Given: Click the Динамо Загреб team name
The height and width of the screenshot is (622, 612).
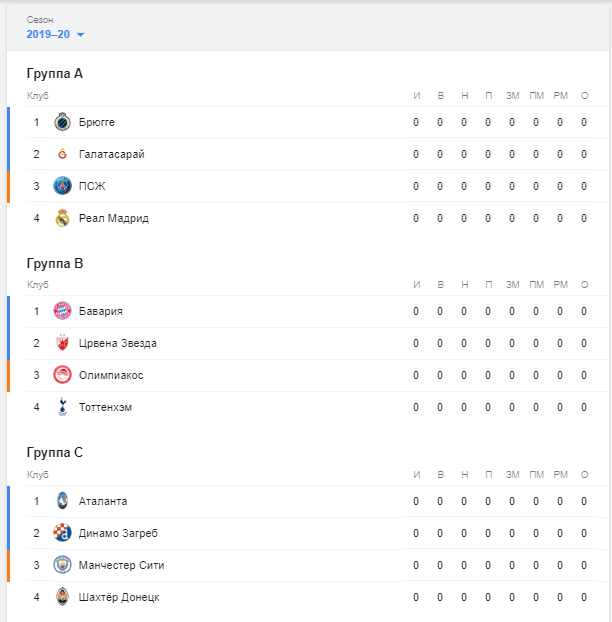Looking at the screenshot, I should 118,533.
